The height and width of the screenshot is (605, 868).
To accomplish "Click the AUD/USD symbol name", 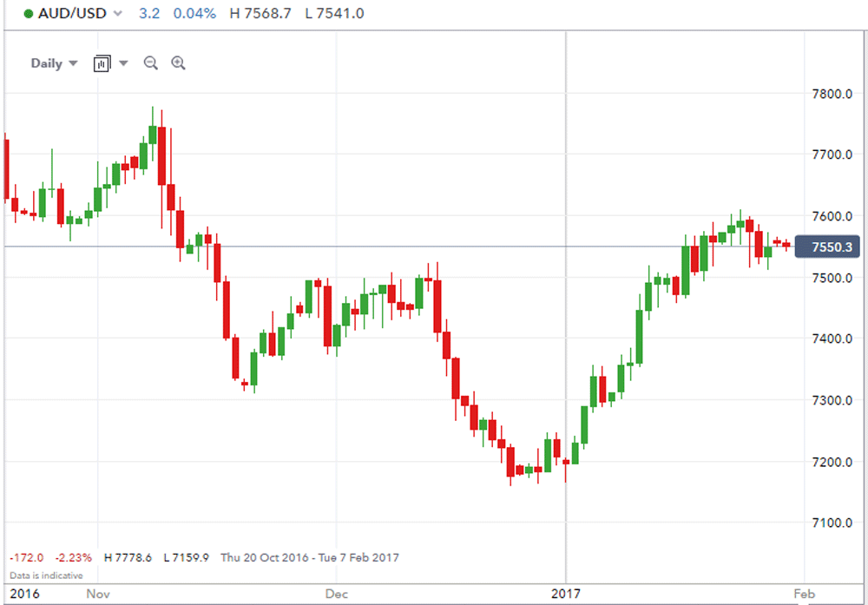I will (72, 13).
